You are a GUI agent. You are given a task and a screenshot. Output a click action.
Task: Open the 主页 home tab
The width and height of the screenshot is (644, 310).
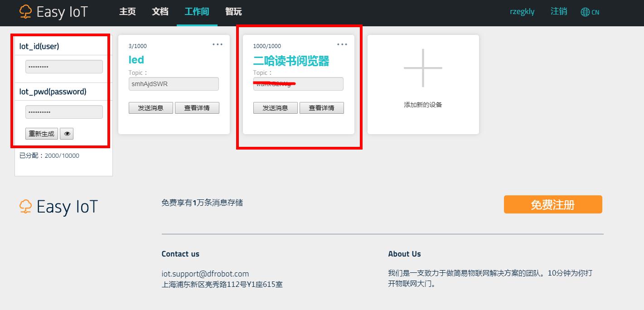(x=127, y=11)
